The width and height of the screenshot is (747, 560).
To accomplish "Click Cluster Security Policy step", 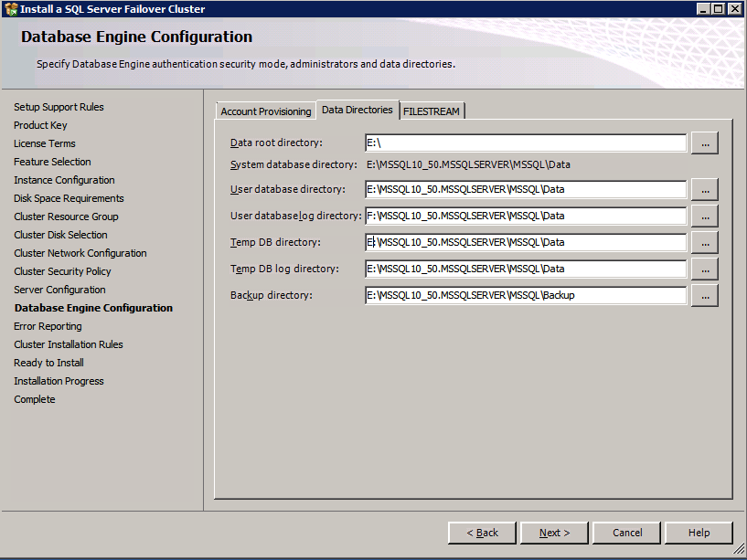I will pyautogui.click(x=62, y=271).
